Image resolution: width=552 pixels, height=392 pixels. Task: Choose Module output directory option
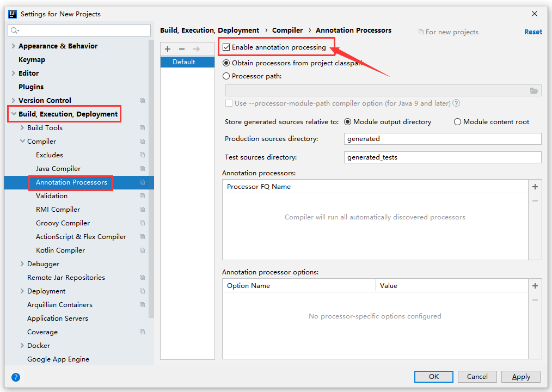(x=347, y=122)
